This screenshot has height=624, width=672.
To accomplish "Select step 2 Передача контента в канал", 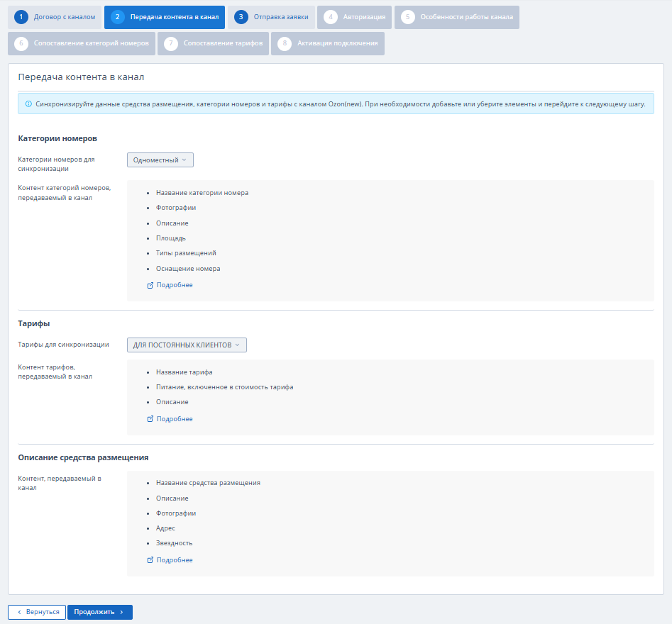I will pos(165,17).
